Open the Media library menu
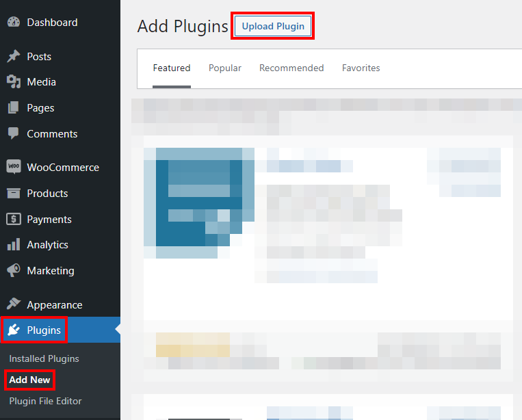522x420 pixels. 41,82
